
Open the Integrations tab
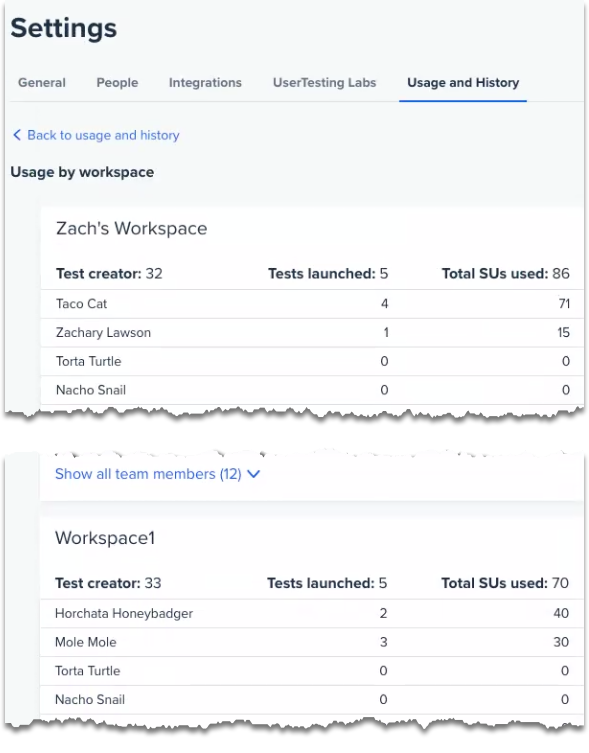[x=205, y=83]
